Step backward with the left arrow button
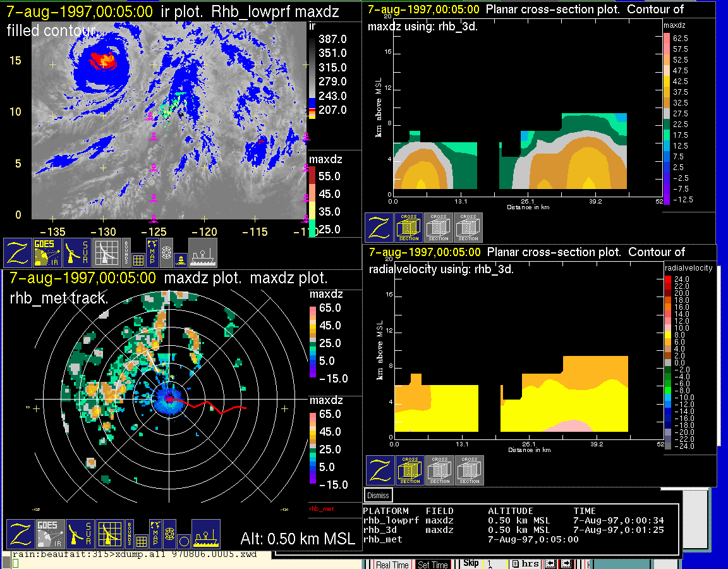The height and width of the screenshot is (569, 728). 550,564
